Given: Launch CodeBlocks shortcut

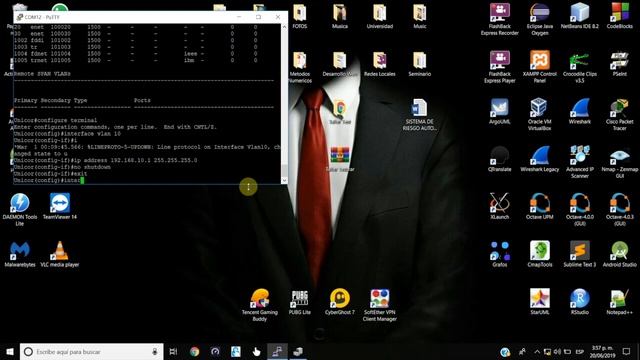Looking at the screenshot, I should coord(620,16).
